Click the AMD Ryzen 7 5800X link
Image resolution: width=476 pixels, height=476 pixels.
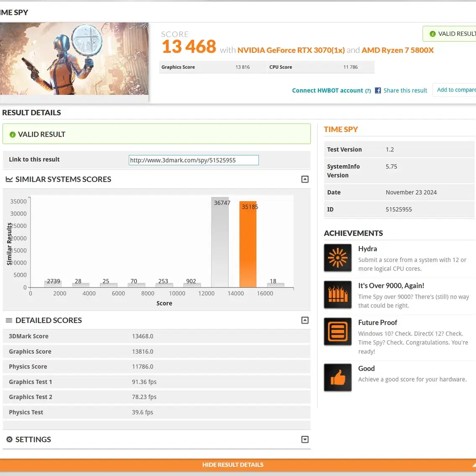tap(397, 50)
